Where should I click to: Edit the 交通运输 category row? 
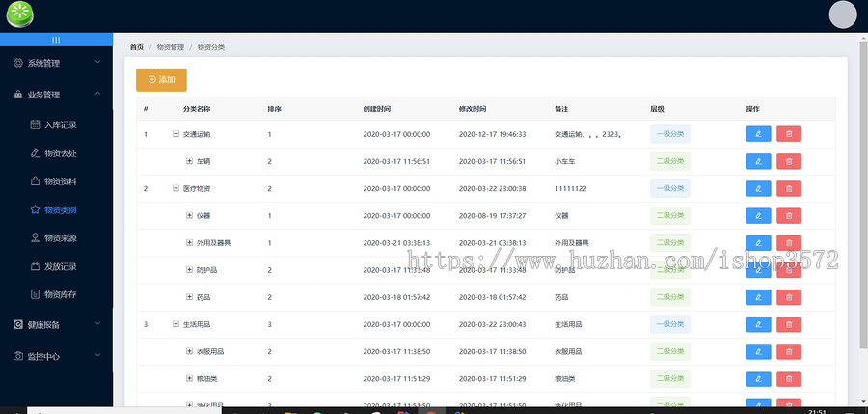coord(758,134)
